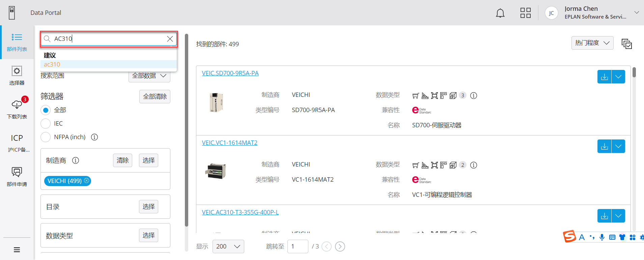Click the VC1-1614MAT2 controller thumbnail

[x=216, y=171]
